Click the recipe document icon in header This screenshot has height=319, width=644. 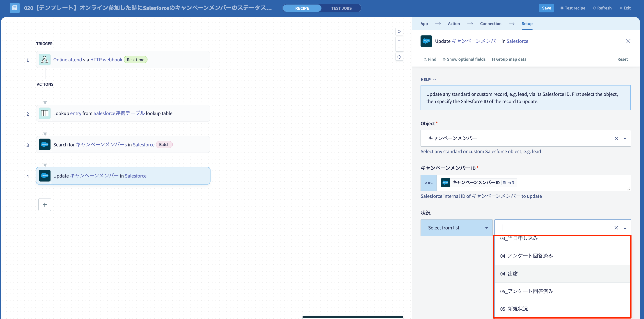(x=15, y=8)
